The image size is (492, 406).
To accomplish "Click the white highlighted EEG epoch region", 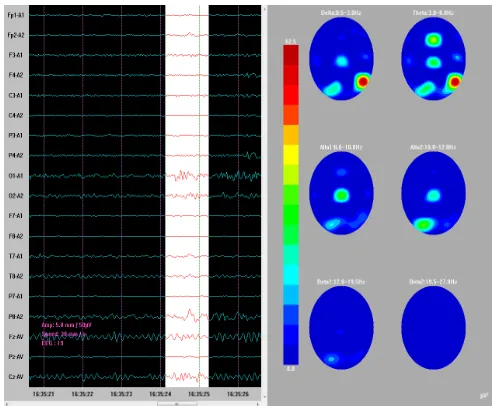I will (187, 196).
